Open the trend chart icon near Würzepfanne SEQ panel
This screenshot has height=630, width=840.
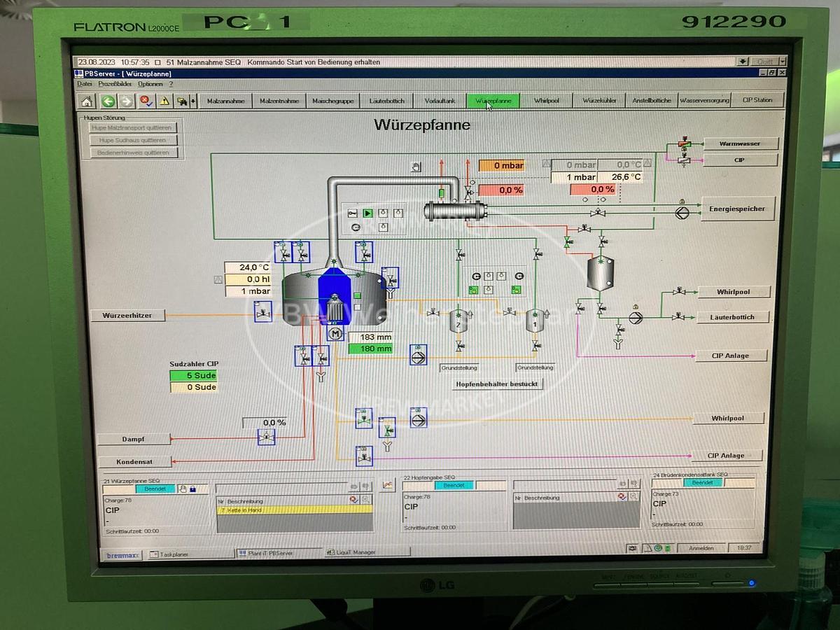tap(387, 484)
